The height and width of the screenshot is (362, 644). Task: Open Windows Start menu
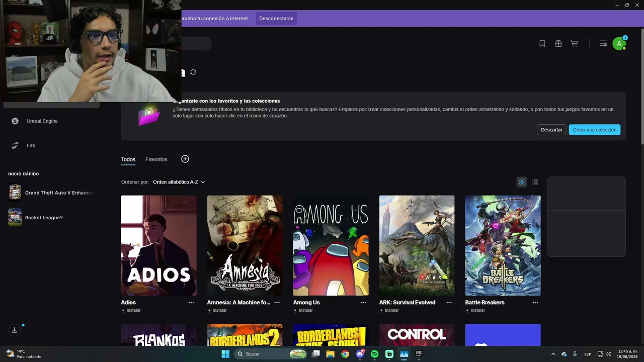pos(225,354)
